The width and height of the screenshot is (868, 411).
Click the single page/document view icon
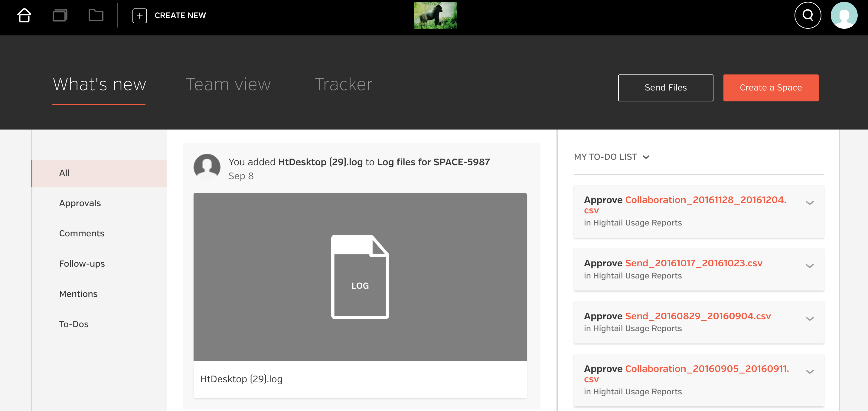click(60, 15)
